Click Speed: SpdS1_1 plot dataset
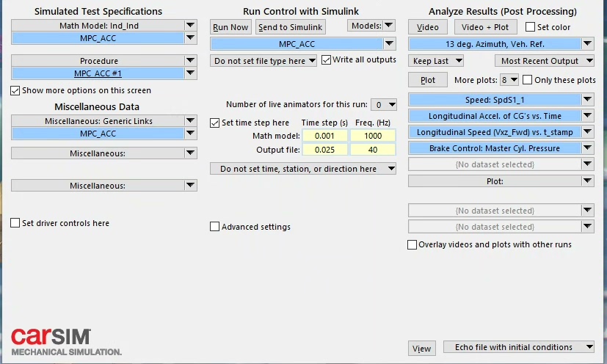The image size is (607, 364). tap(495, 100)
